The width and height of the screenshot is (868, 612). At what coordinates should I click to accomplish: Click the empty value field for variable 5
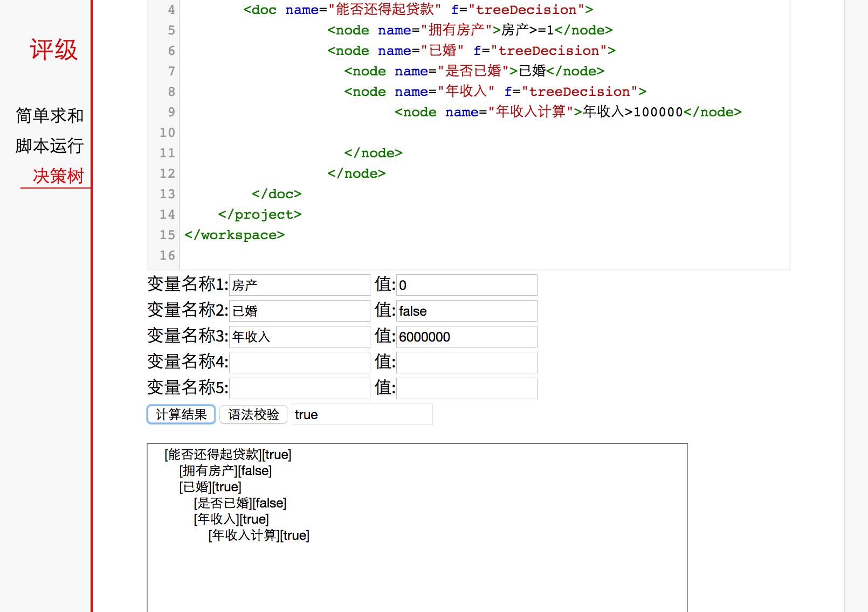[466, 388]
